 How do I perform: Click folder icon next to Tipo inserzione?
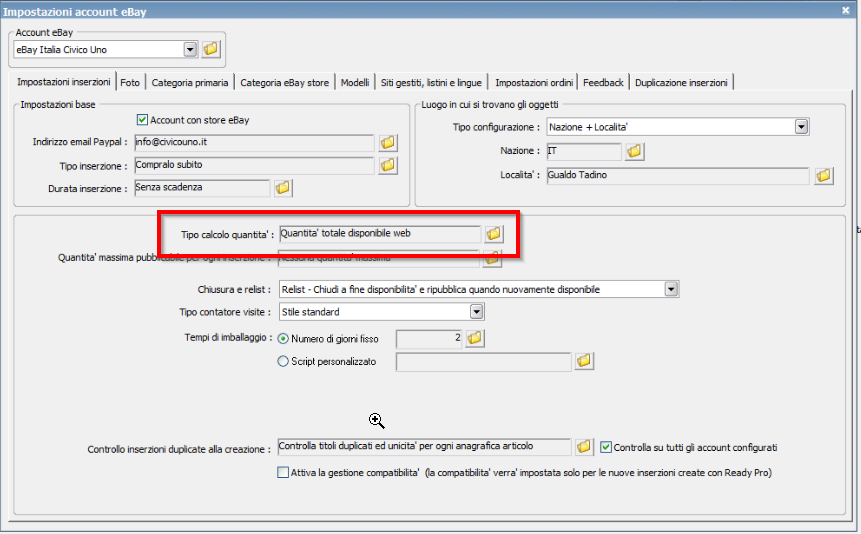click(388, 165)
